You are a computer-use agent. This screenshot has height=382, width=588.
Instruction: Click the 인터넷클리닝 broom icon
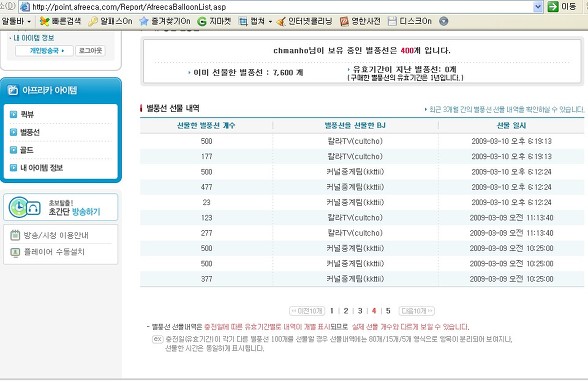pyautogui.click(x=280, y=21)
